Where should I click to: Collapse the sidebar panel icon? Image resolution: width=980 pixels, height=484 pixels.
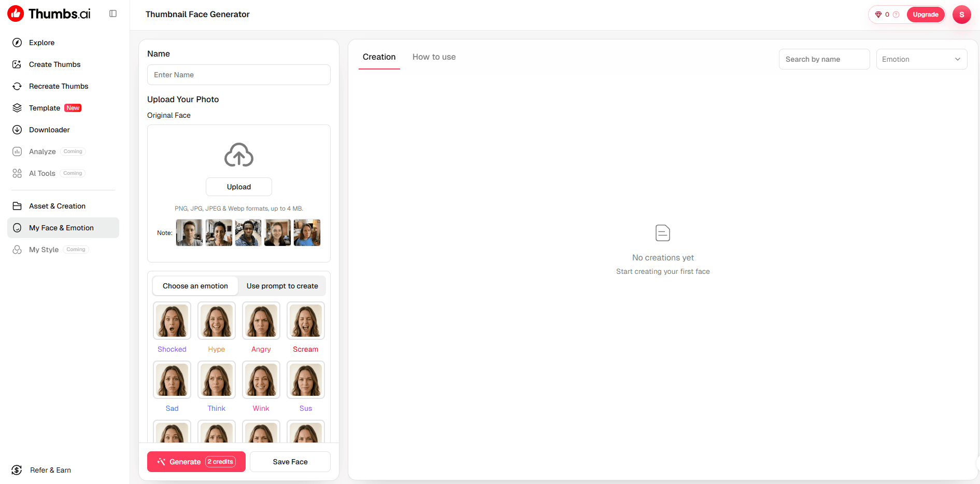point(113,13)
